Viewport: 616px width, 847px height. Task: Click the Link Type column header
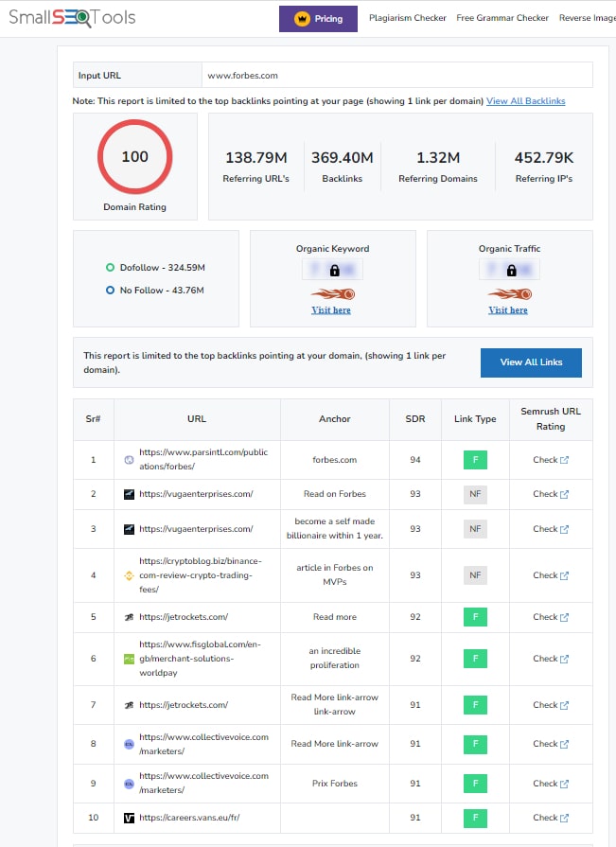tap(475, 419)
